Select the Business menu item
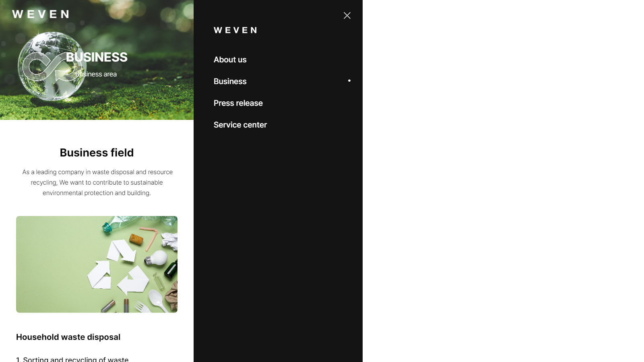This screenshot has width=644, height=362. (230, 81)
